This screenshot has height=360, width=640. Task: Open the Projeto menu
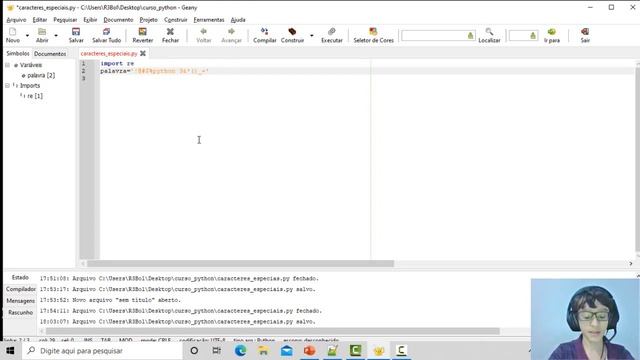click(x=148, y=20)
